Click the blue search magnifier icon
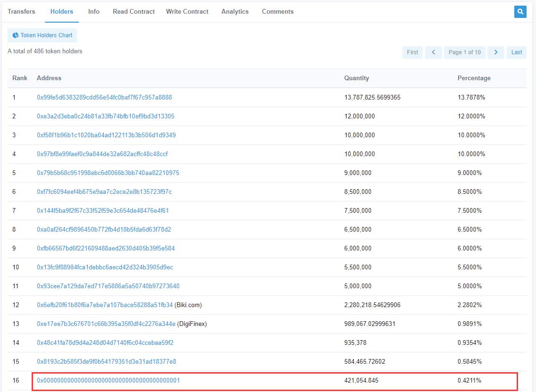 click(520, 12)
